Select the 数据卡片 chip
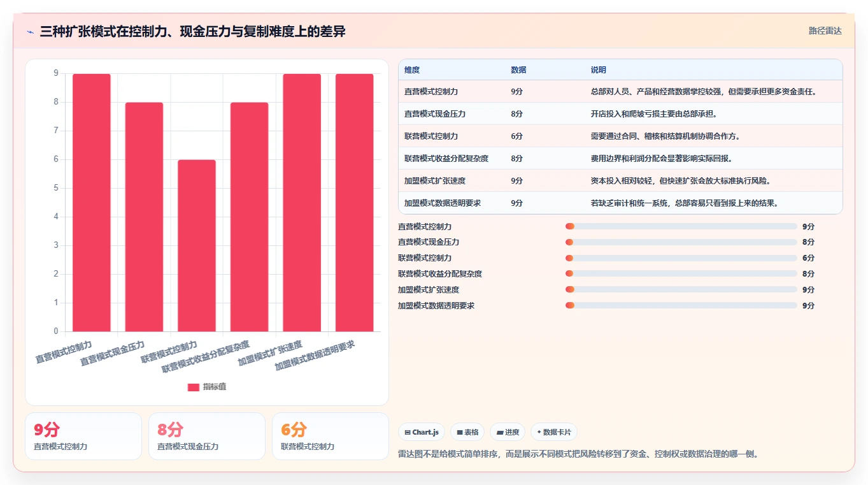Screen dimensions: 868x485 tap(553, 432)
